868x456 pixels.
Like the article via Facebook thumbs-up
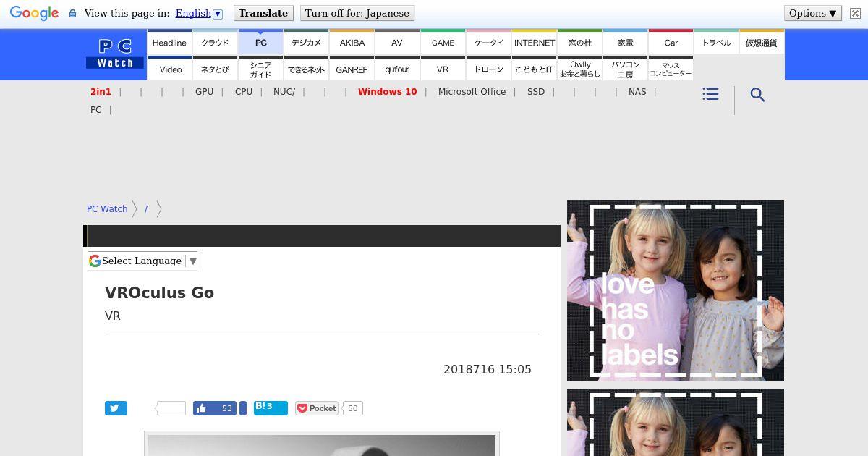215,408
